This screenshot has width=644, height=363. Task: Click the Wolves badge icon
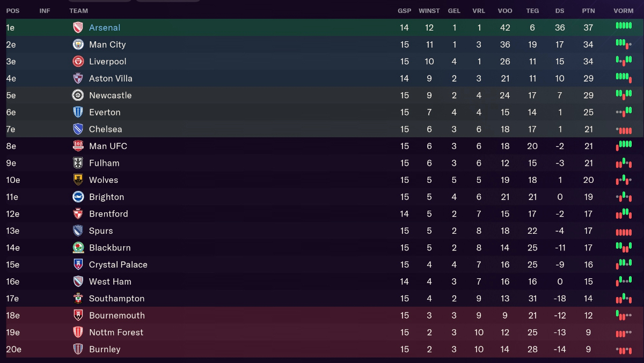[78, 180]
